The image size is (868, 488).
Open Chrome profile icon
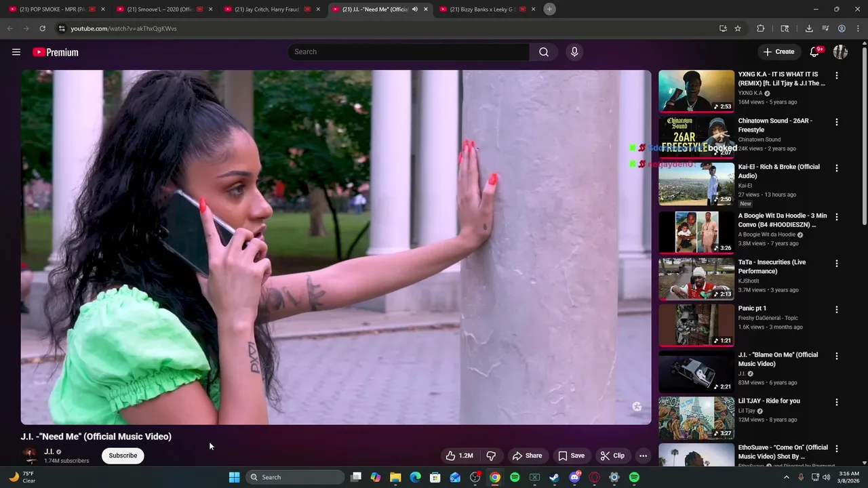[x=842, y=28]
